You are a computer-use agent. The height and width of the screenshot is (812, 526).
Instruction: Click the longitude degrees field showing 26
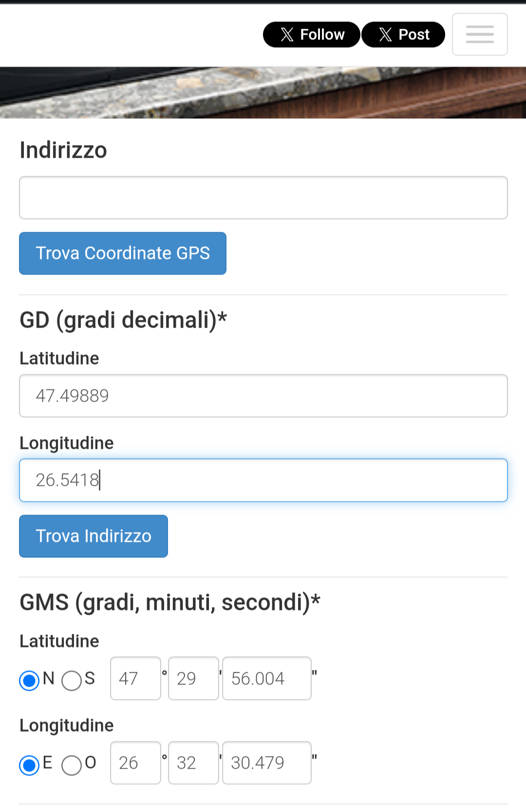coord(135,763)
